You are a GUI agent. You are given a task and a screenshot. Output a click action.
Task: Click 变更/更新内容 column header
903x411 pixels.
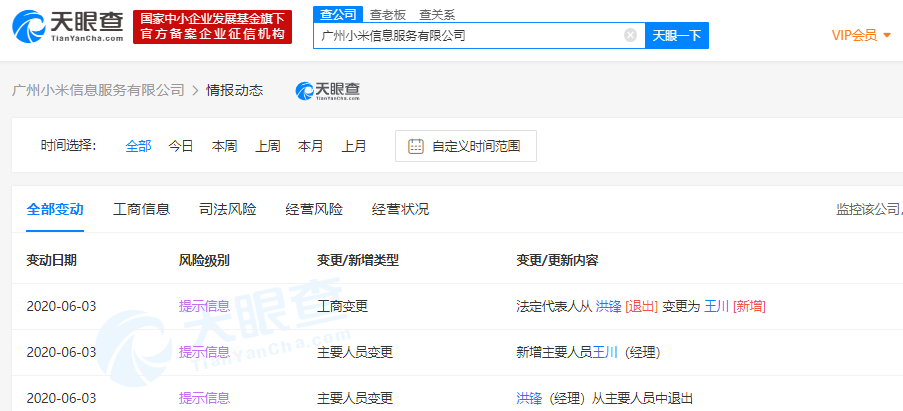tap(557, 260)
